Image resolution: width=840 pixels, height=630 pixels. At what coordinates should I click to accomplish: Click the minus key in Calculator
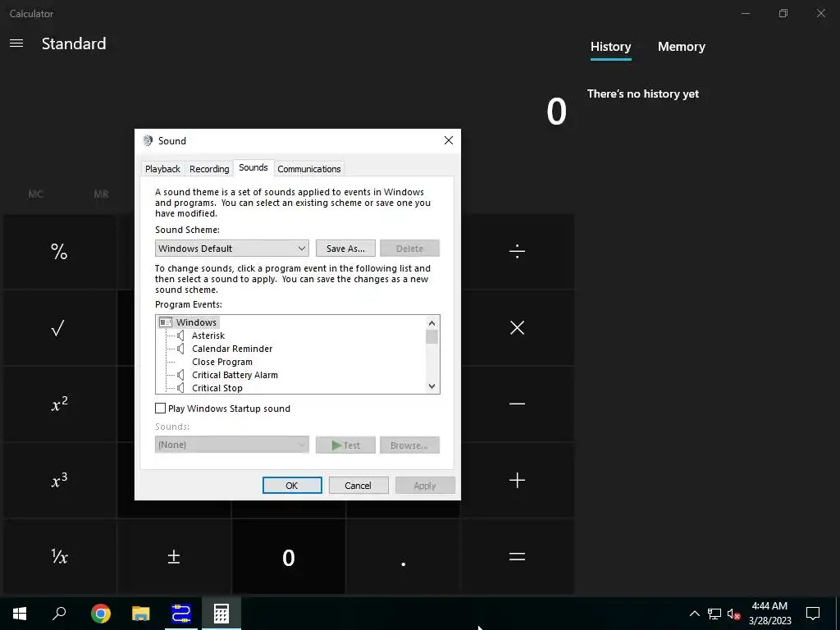[x=517, y=404]
